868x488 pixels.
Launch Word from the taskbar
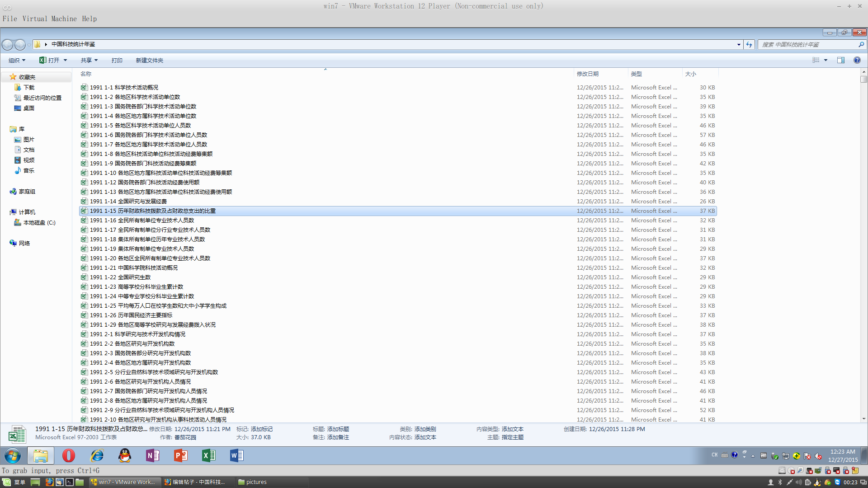click(x=237, y=455)
